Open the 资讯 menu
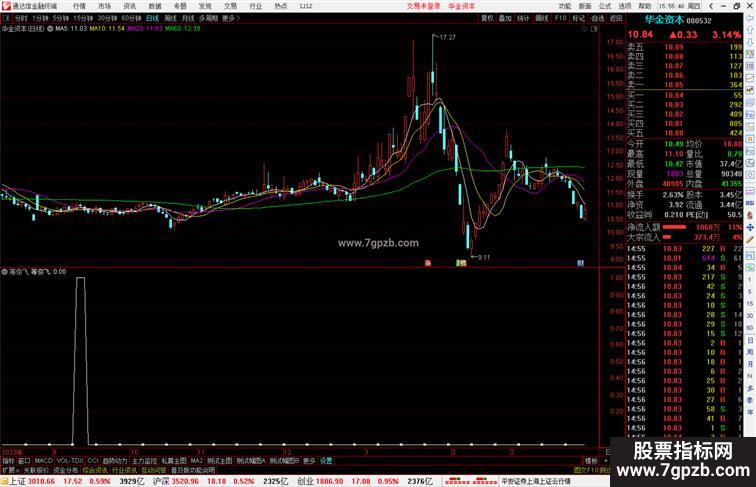Image resolution: width=756 pixels, height=487 pixels. 129,6
